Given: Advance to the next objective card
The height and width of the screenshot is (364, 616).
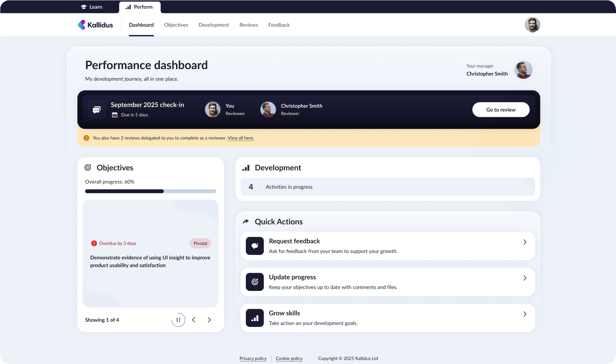Looking at the screenshot, I should pos(209,320).
